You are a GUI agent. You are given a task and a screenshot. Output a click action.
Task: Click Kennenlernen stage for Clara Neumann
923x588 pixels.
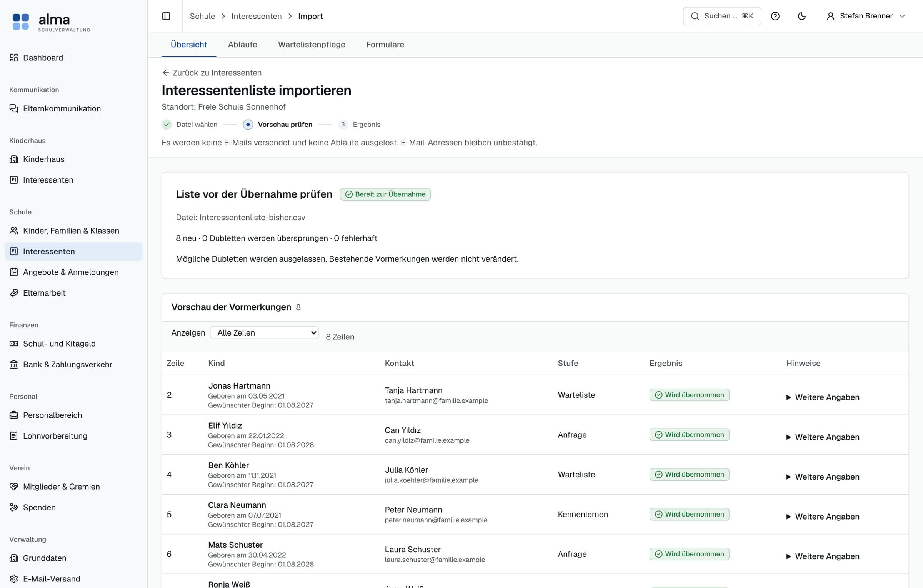tap(583, 514)
